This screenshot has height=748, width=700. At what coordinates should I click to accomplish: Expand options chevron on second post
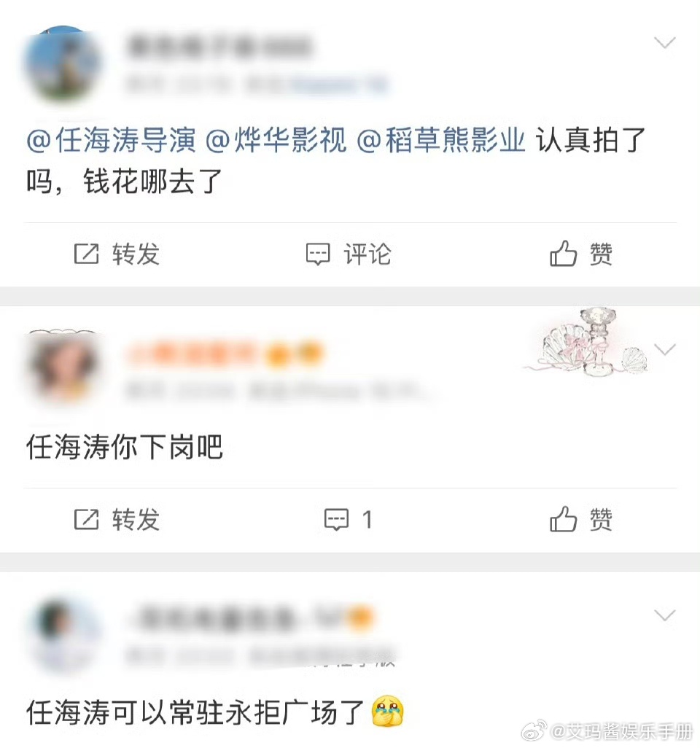tap(665, 350)
